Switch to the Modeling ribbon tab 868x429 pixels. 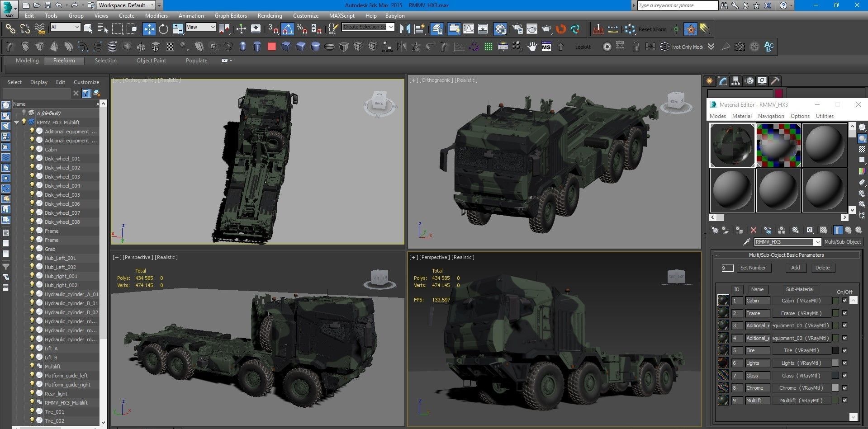pos(27,61)
